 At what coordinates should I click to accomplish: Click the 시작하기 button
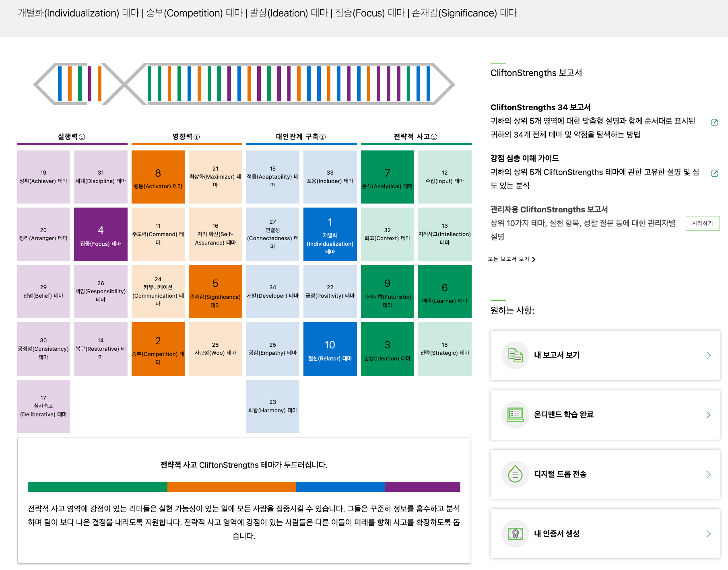click(703, 223)
